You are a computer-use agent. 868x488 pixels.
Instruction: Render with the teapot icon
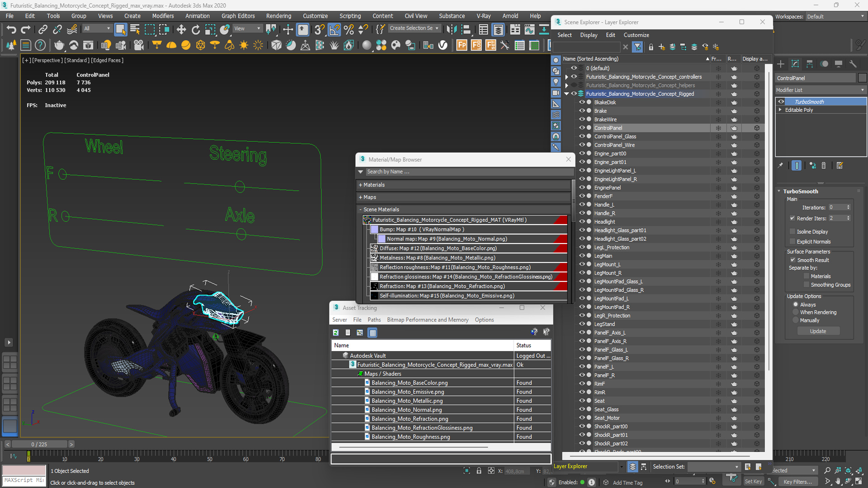pyautogui.click(x=59, y=45)
